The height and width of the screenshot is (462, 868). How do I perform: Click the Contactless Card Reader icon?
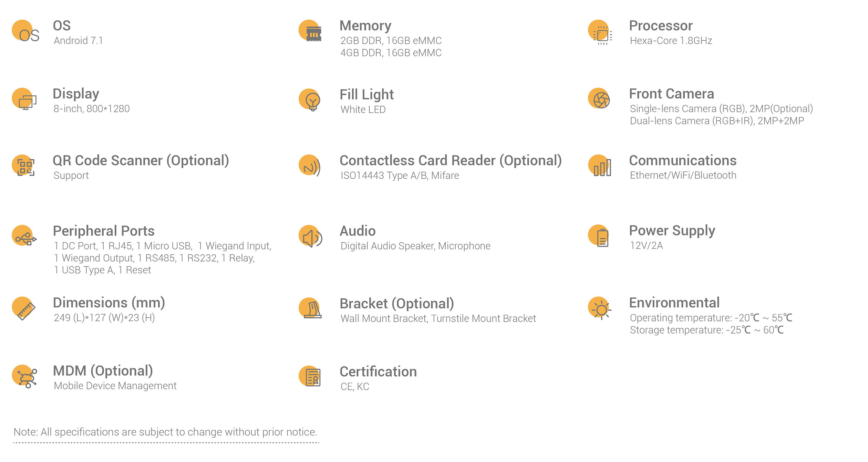(310, 165)
